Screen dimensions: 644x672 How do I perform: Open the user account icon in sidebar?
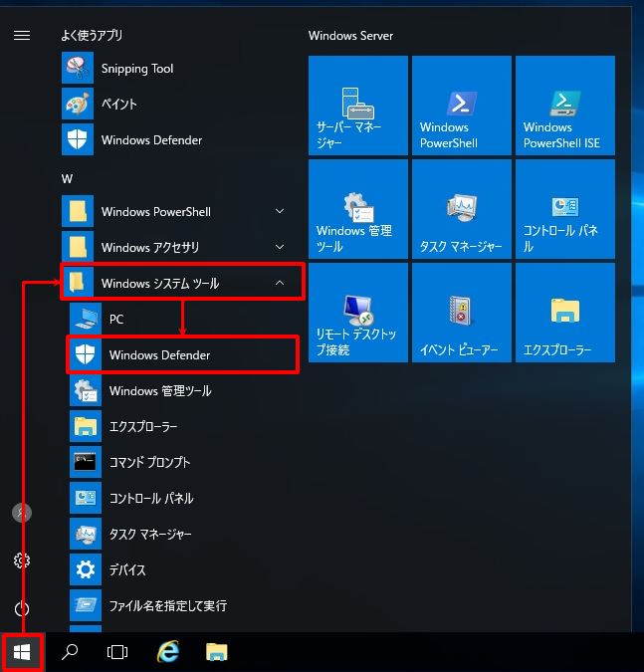[x=22, y=513]
